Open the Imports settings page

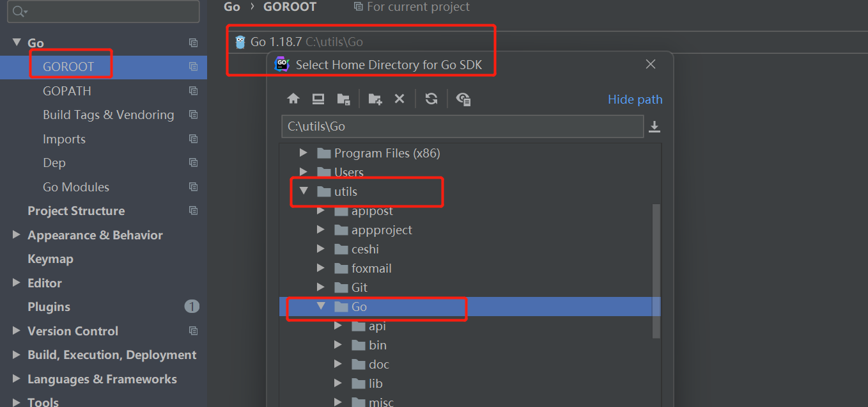point(64,139)
